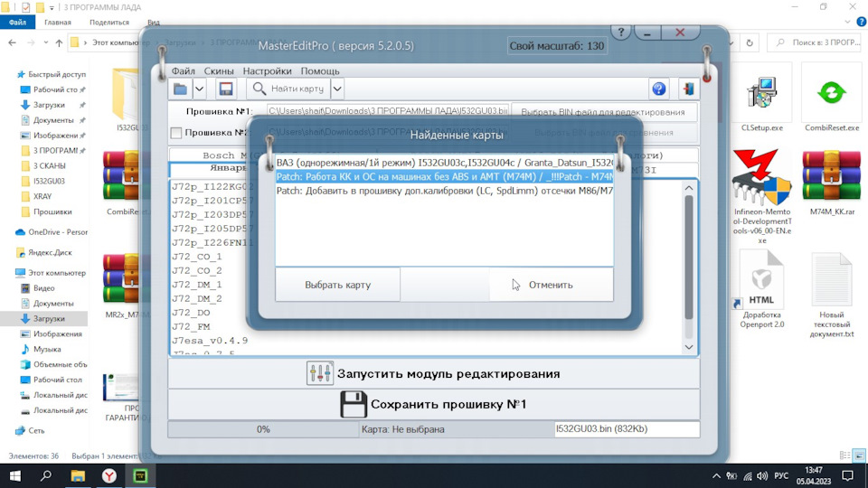Select J72_CO_1 in the firmware list
The height and width of the screenshot is (488, 868).
(x=197, y=257)
